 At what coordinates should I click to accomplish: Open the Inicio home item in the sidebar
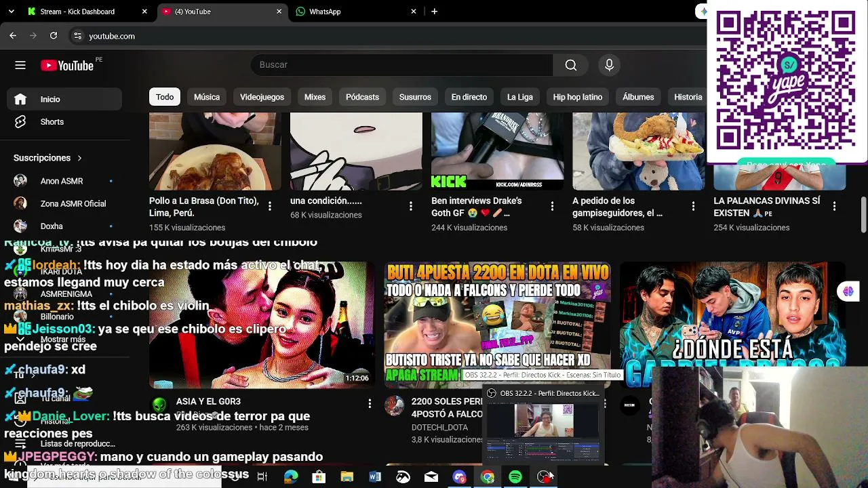(65, 99)
